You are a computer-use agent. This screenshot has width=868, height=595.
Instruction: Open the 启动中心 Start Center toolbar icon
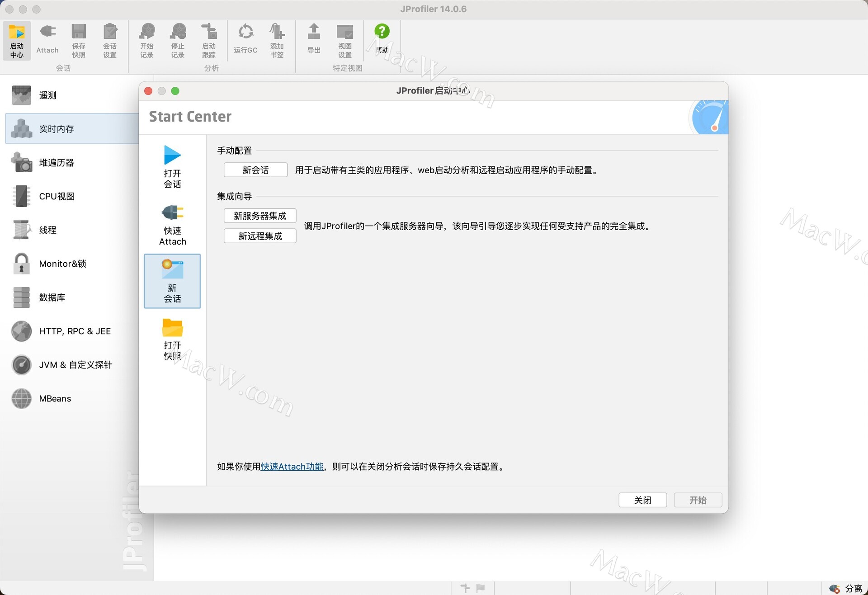(x=17, y=41)
